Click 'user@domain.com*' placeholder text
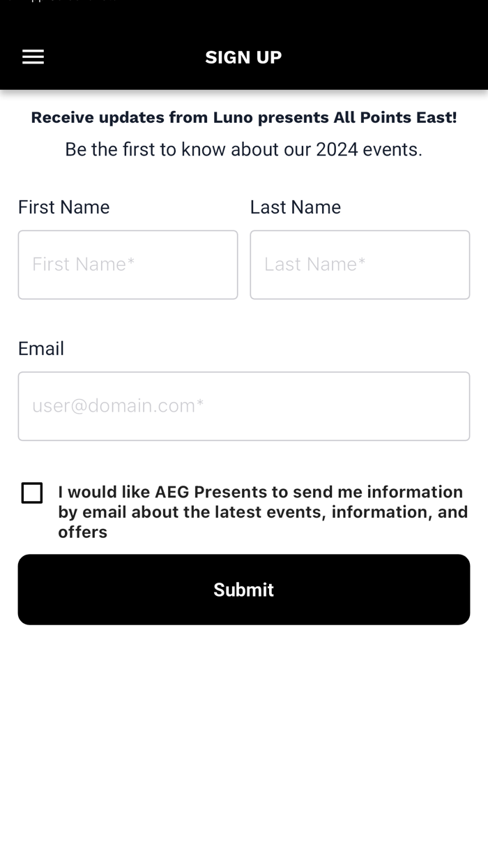This screenshot has width=488, height=868. pos(118,405)
